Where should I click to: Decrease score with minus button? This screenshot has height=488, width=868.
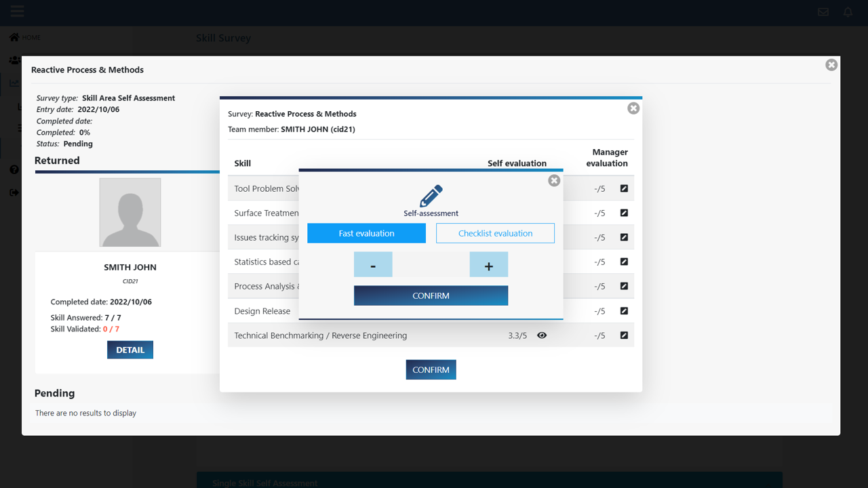373,265
